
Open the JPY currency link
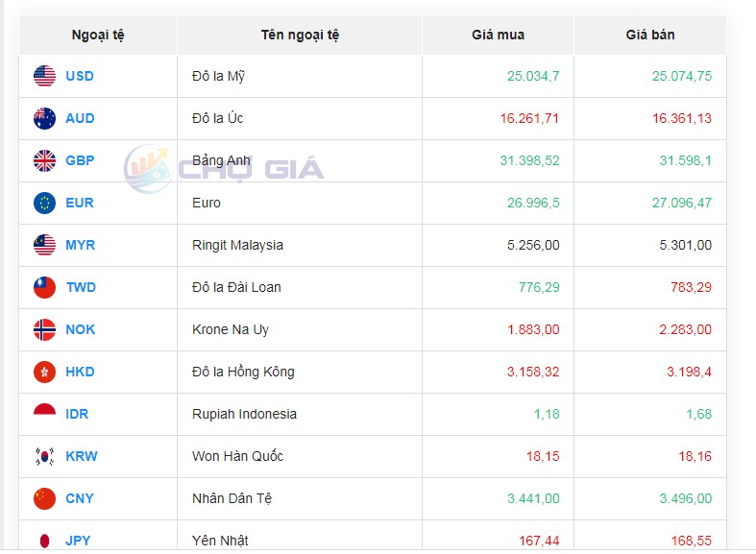pyautogui.click(x=78, y=541)
